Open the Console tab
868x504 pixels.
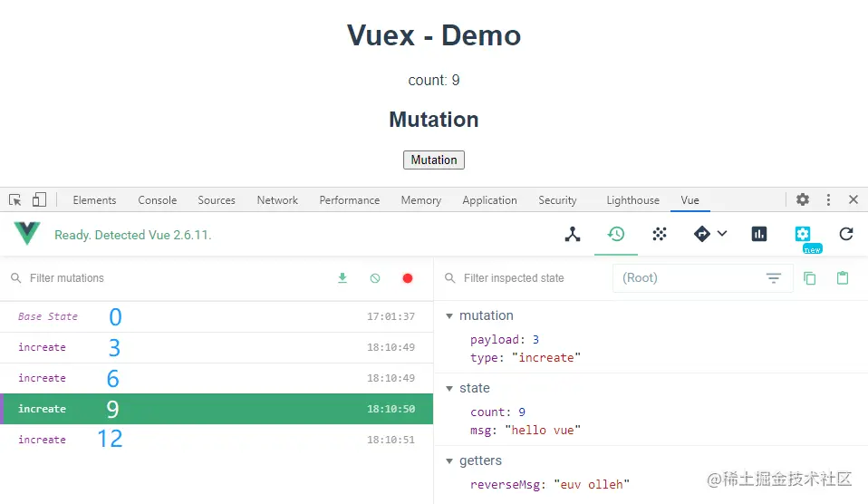(158, 200)
